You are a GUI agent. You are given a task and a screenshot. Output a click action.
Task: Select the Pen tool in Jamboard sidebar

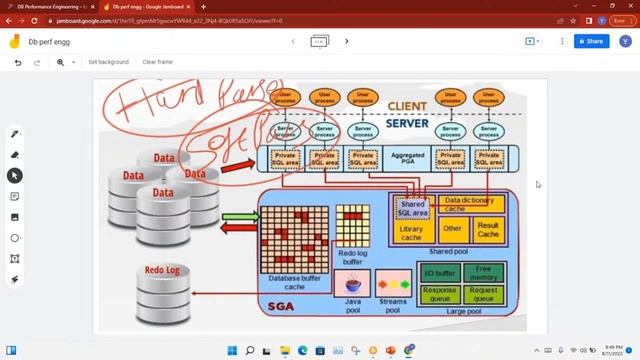(15, 134)
